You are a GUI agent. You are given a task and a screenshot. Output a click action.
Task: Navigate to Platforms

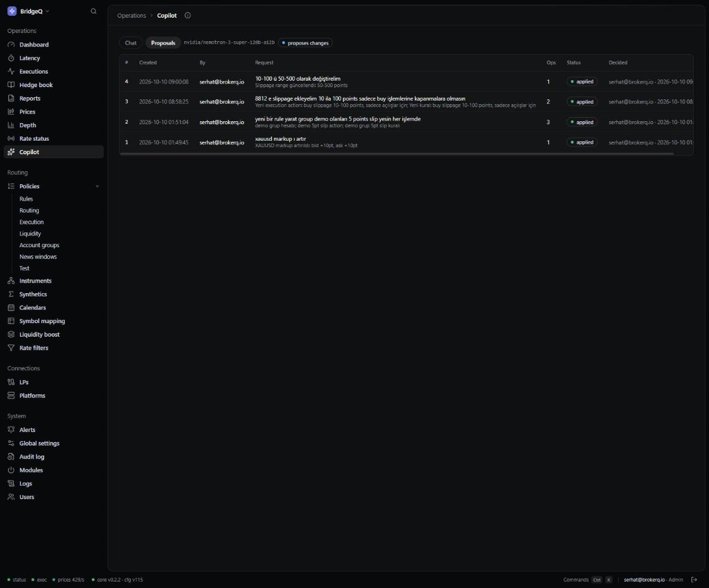point(32,396)
